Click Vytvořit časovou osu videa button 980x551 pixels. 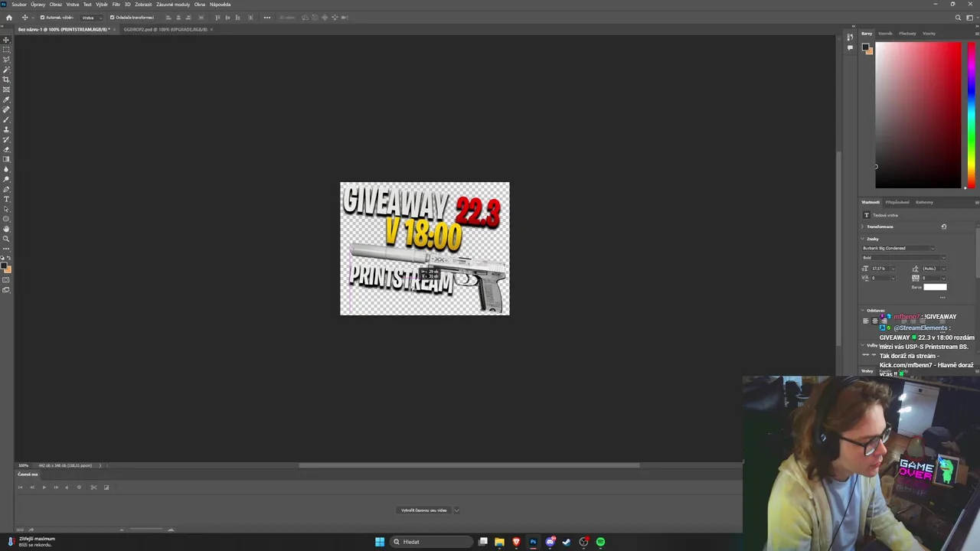point(423,510)
